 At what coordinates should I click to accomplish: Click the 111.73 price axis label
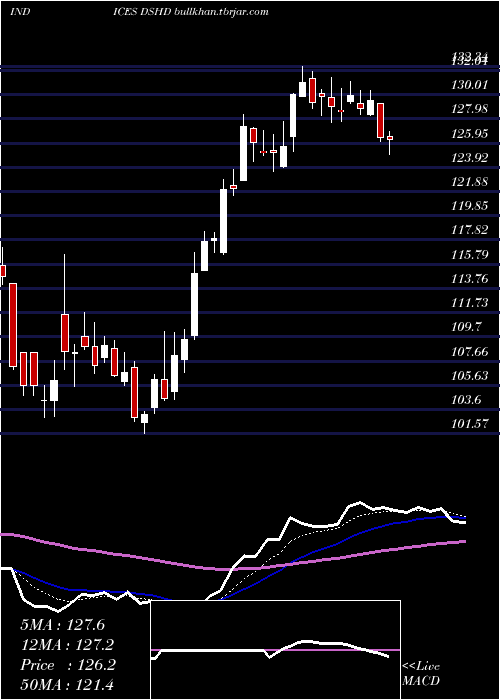pyautogui.click(x=469, y=303)
